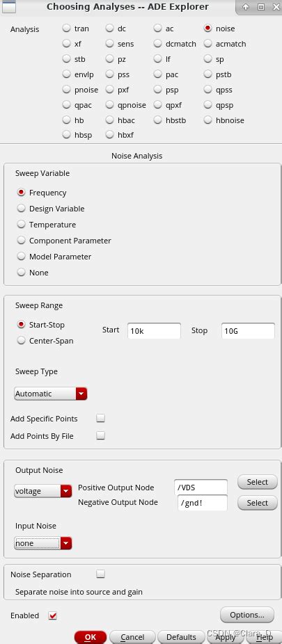Enable the Add Specific Points checkbox
The height and width of the screenshot is (644, 282).
[101, 419]
